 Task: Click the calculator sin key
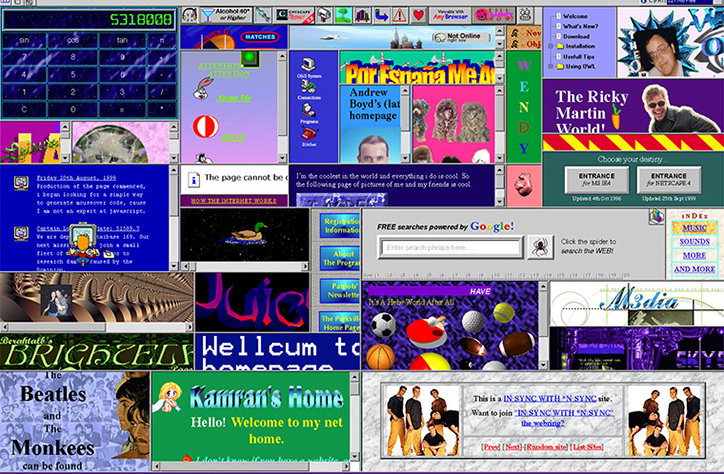point(24,41)
